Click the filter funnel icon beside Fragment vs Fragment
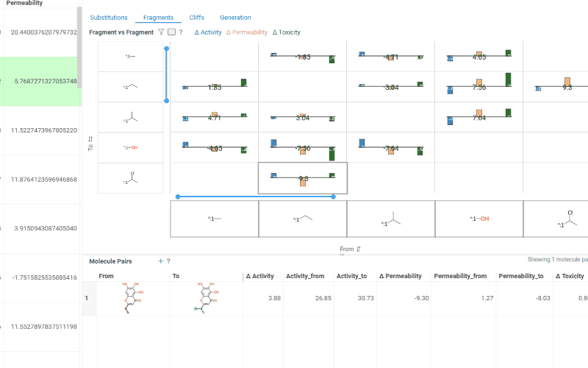 click(161, 32)
